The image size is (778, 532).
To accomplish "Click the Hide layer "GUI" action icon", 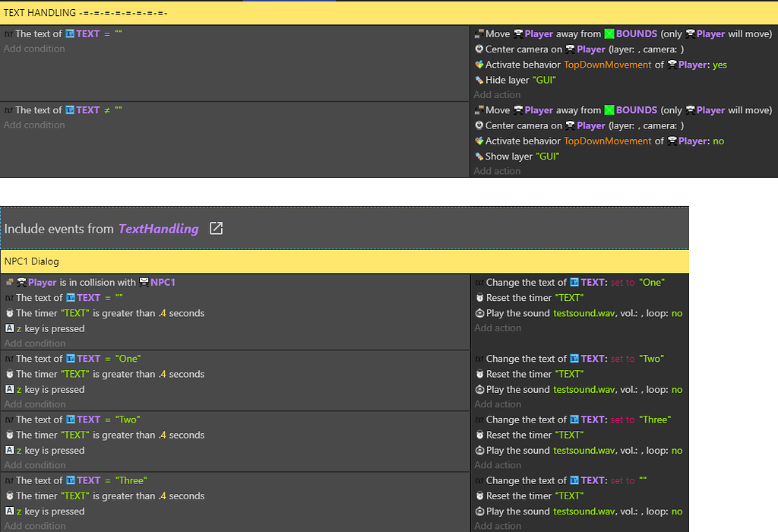I will click(479, 80).
